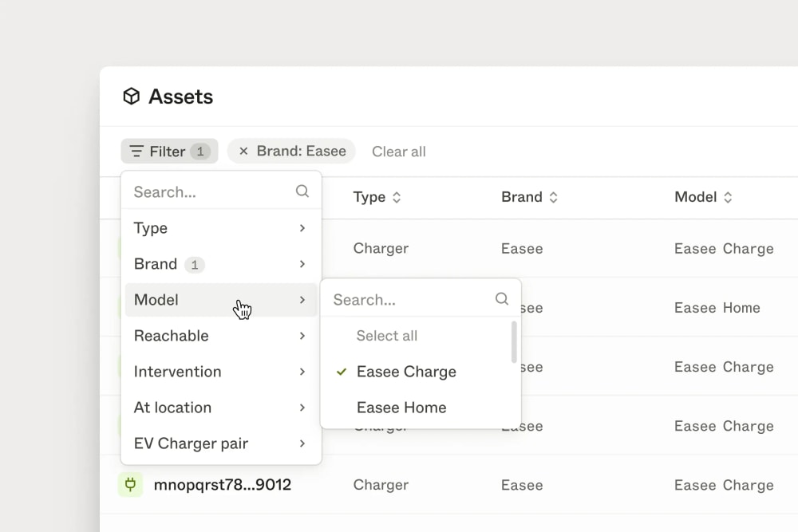
Task: Open the Intervention filter submenu
Action: point(221,372)
